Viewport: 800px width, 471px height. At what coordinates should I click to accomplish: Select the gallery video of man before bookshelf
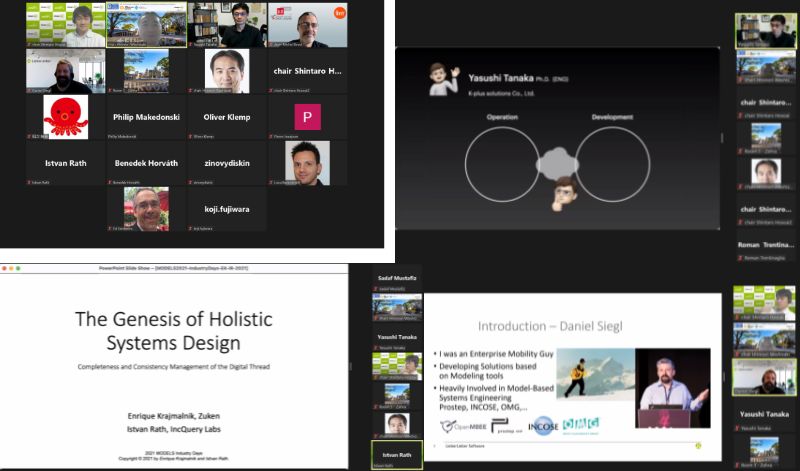click(227, 25)
